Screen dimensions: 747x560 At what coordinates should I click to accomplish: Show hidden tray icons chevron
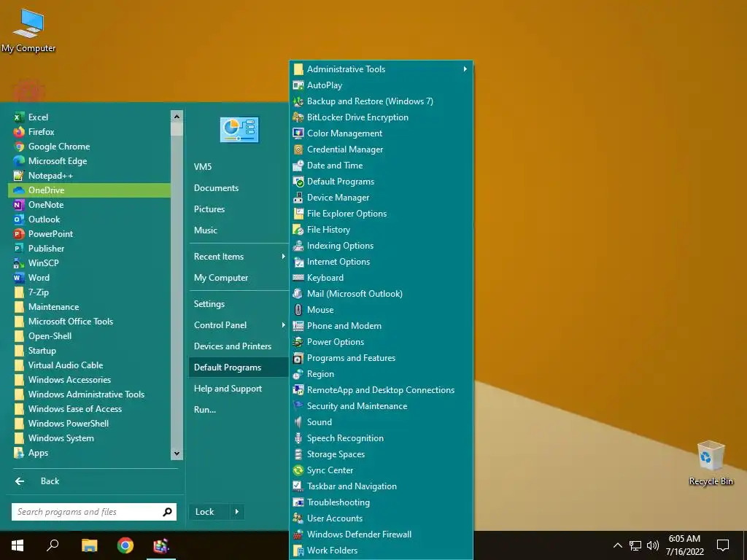click(618, 545)
